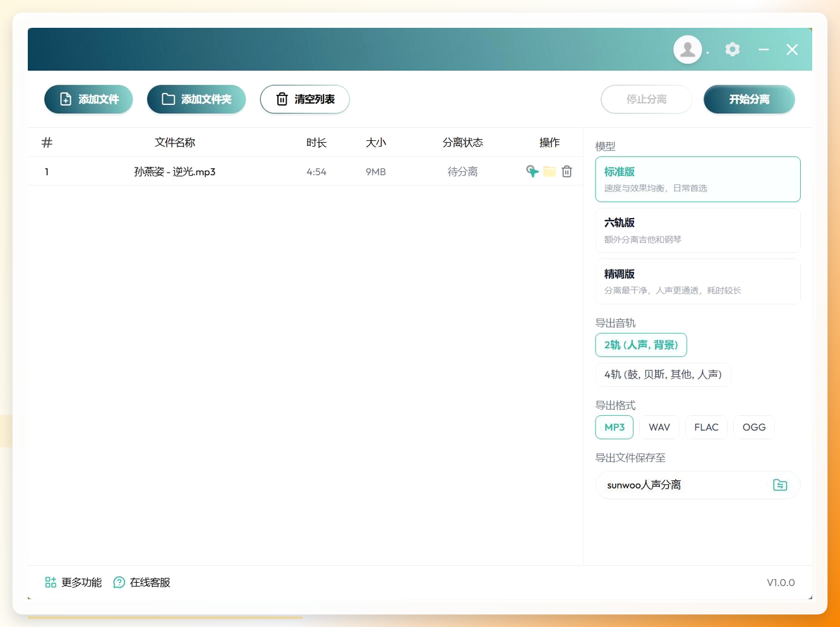Click the 待分离 status cell
This screenshot has width=840, height=627.
[x=463, y=171]
